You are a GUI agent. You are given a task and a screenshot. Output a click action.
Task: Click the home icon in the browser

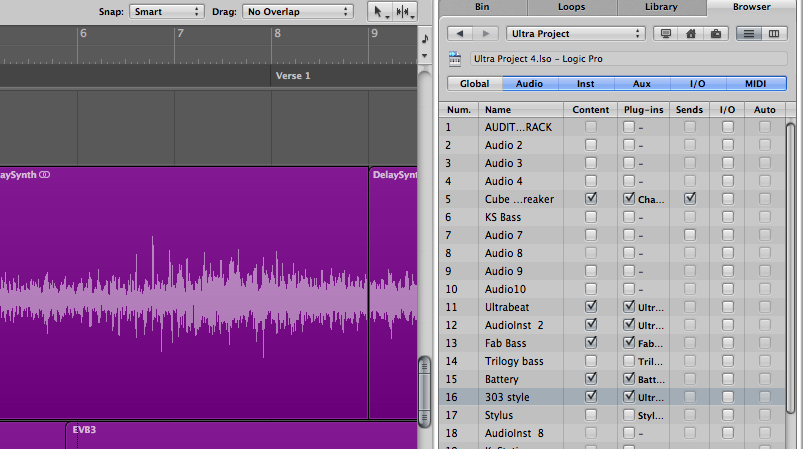pos(691,34)
